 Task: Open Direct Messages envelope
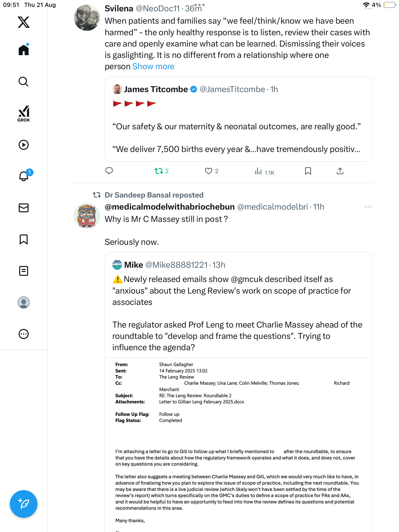click(x=24, y=208)
